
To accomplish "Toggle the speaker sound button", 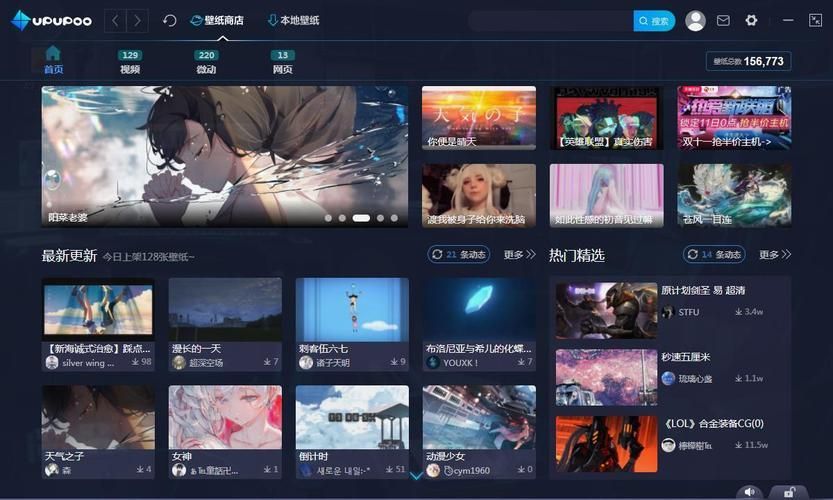I will tap(750, 491).
